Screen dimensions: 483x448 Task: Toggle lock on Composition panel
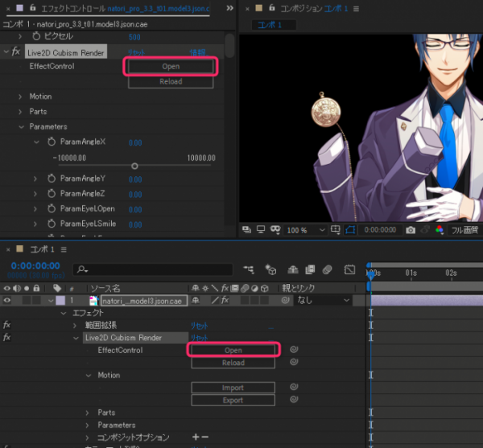(x=272, y=8)
